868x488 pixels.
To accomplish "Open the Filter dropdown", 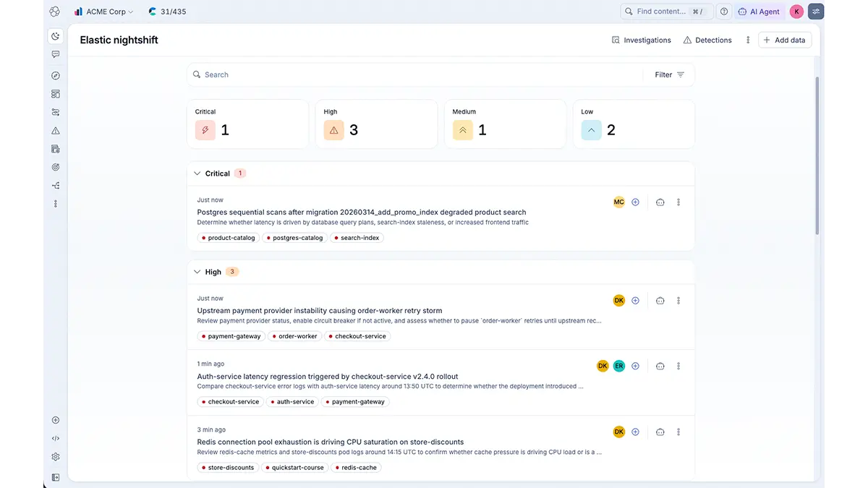I will (x=669, y=75).
